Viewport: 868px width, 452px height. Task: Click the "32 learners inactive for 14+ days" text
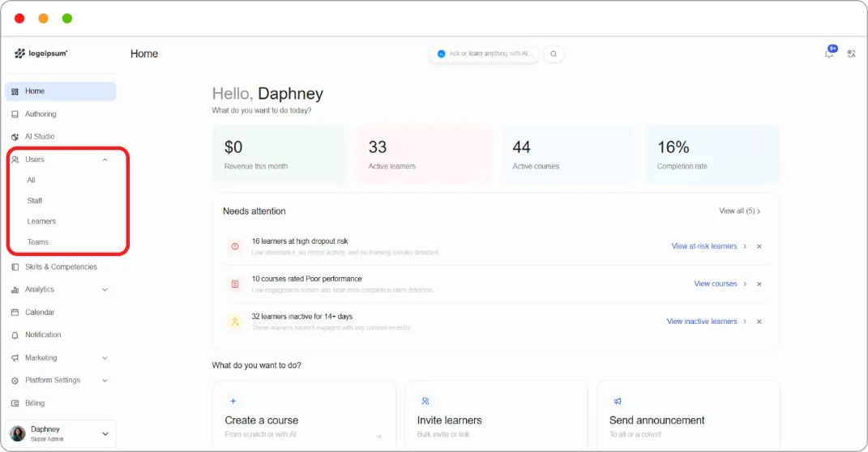point(301,317)
